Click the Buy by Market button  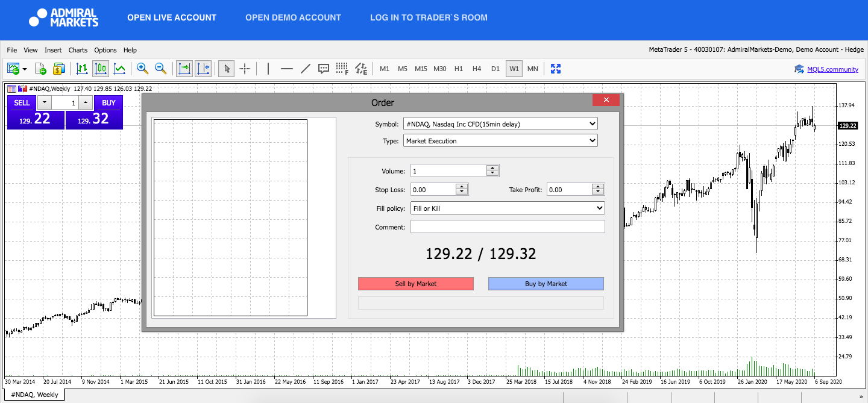point(546,284)
